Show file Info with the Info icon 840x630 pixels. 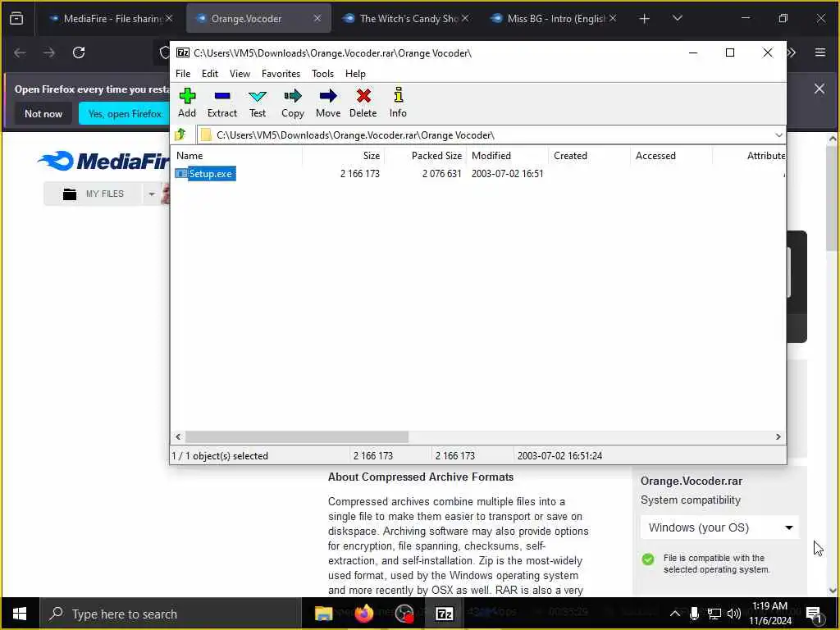pyautogui.click(x=398, y=103)
